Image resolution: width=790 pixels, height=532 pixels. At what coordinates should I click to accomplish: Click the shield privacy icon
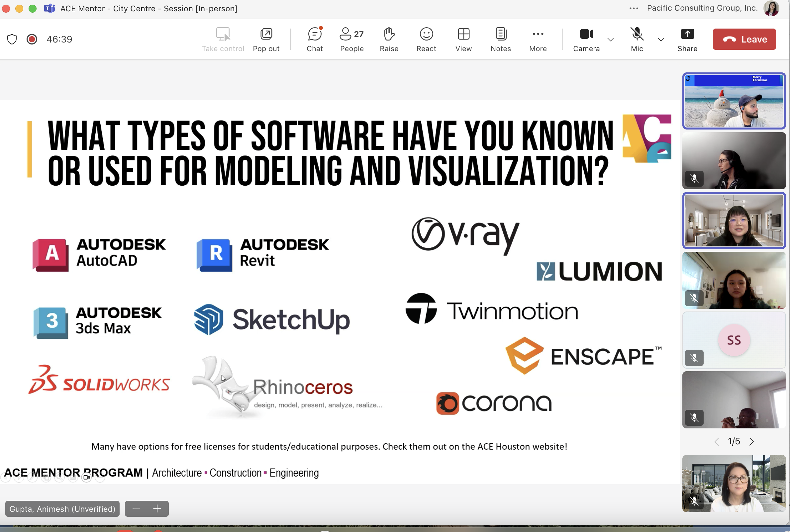coord(12,40)
